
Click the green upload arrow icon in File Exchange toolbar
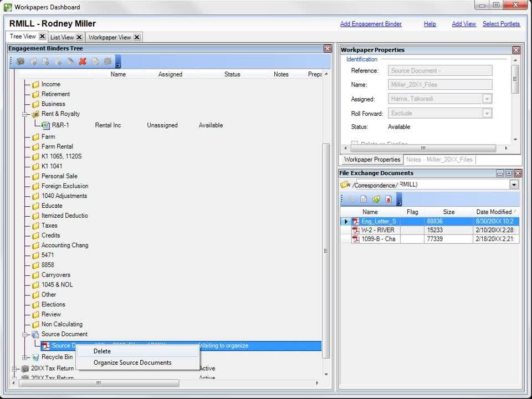click(x=376, y=199)
